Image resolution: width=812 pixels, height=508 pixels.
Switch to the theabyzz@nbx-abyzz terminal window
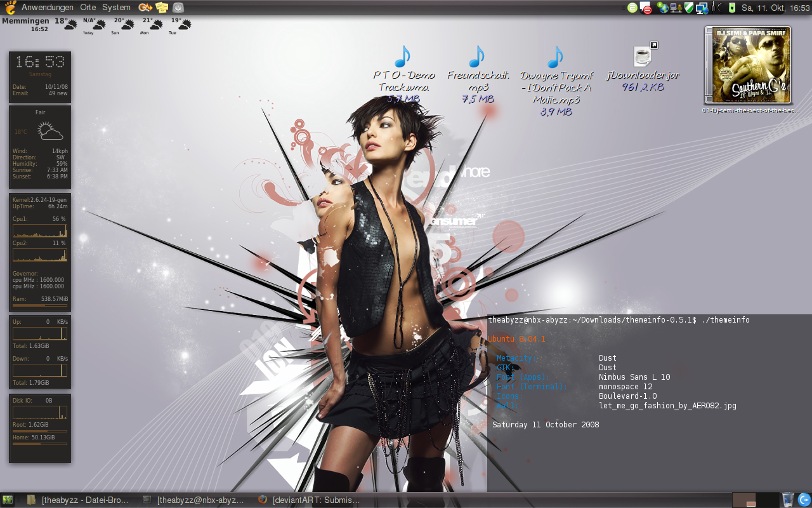click(193, 500)
